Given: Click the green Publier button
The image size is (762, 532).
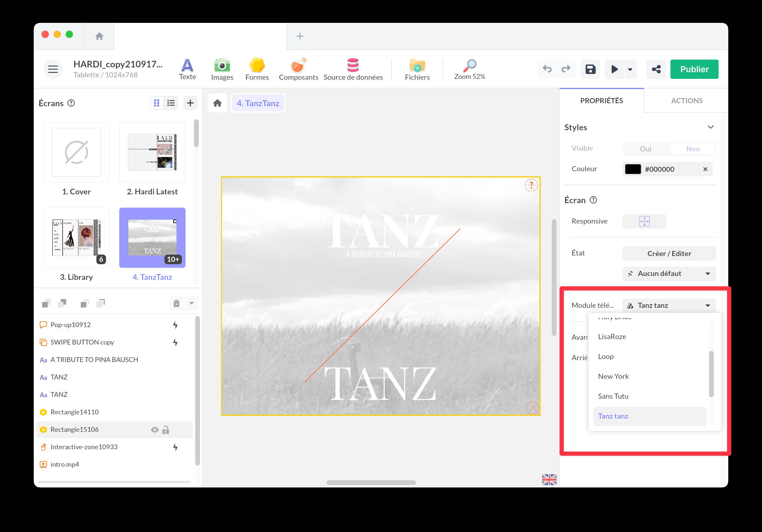Looking at the screenshot, I should 694,69.
